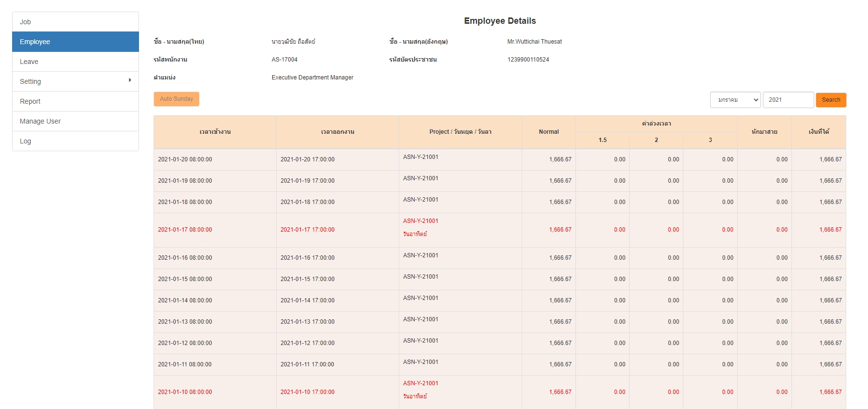The width and height of the screenshot is (868, 409).
Task: Select check-in time 2021-01-20 08:00:00
Action: point(185,159)
